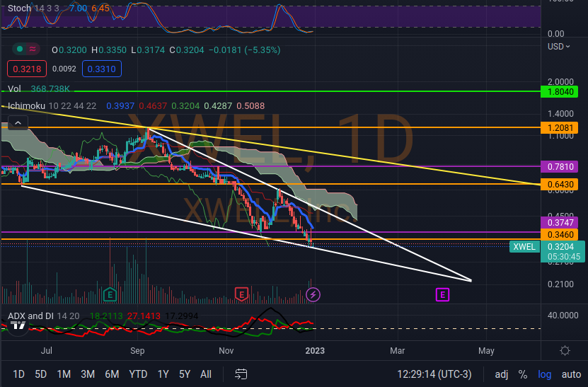Click the TradingView logo badge
The image size is (588, 387).
(x=18, y=325)
